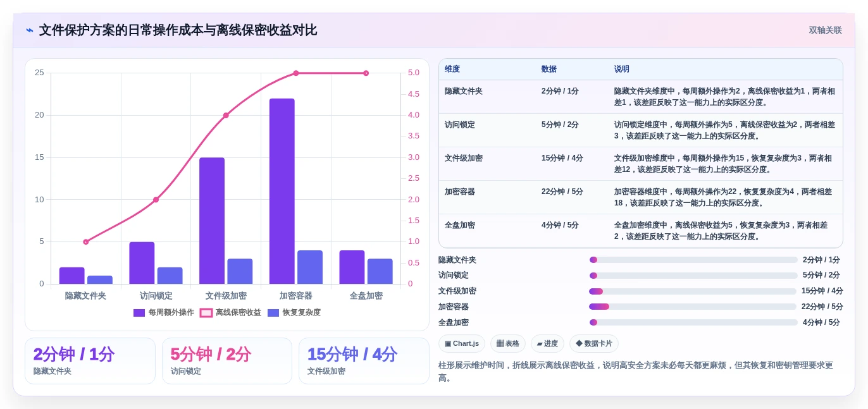Open the 5分钟 / 2分 访问锁定 data card
Image resolution: width=868 pixels, height=409 pixels.
coord(227,361)
